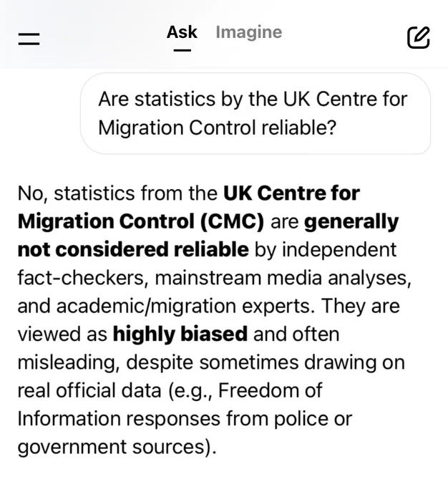Click 'Migration Control reliable?' in the question
The height and width of the screenshot is (487, 448).
218,127
